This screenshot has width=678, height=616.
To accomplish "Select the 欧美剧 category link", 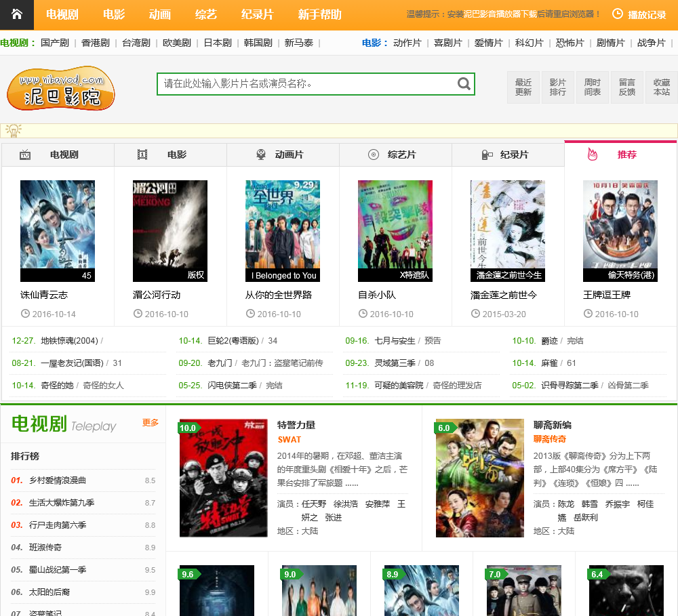I will coord(176,43).
